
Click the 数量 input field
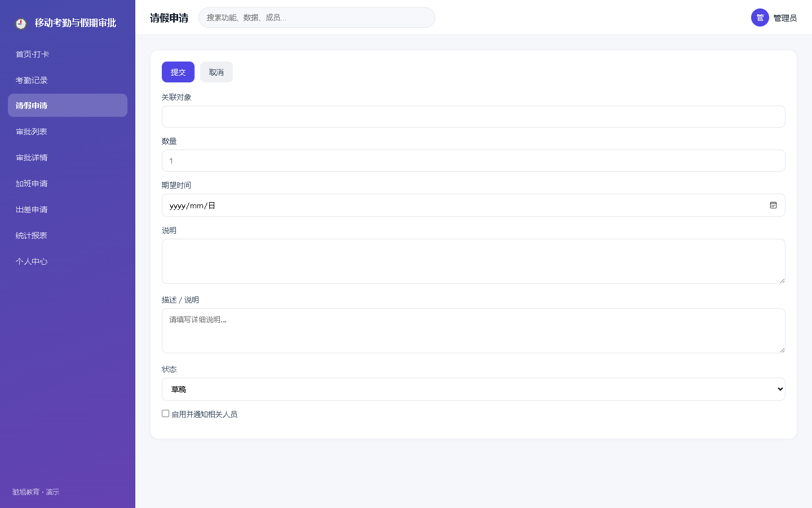pyautogui.click(x=473, y=160)
